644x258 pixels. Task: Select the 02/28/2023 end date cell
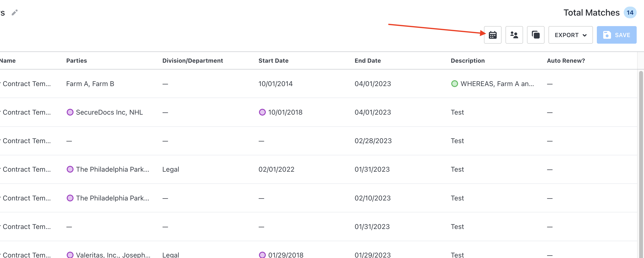pyautogui.click(x=373, y=141)
